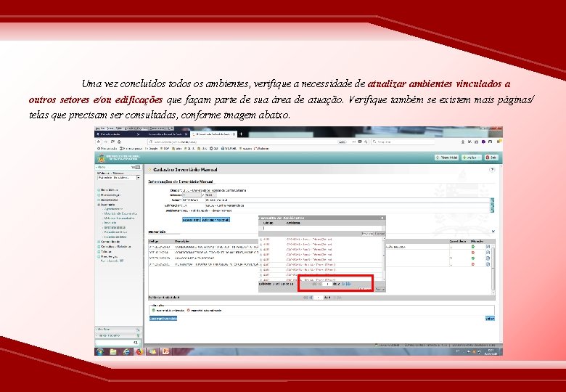Click the browser forward arrow
The height and width of the screenshot is (392, 566).
coord(106,142)
